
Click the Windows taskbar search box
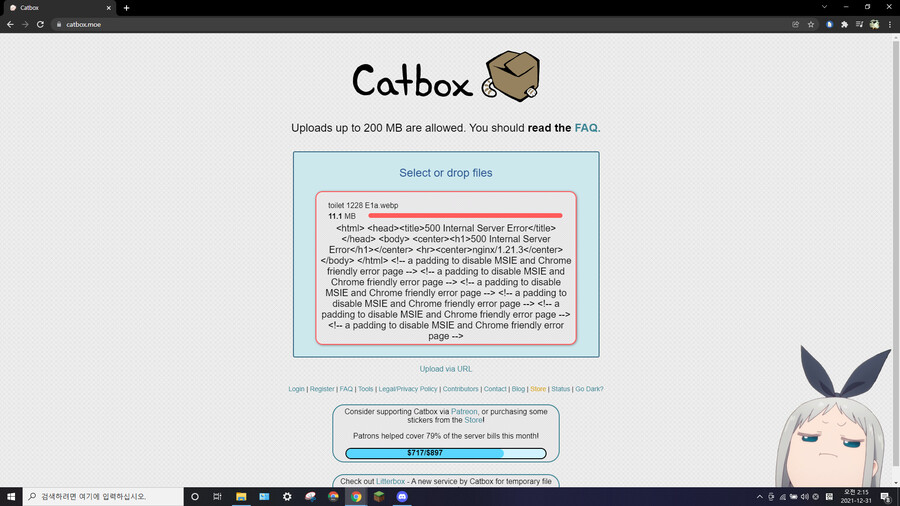click(x=103, y=496)
